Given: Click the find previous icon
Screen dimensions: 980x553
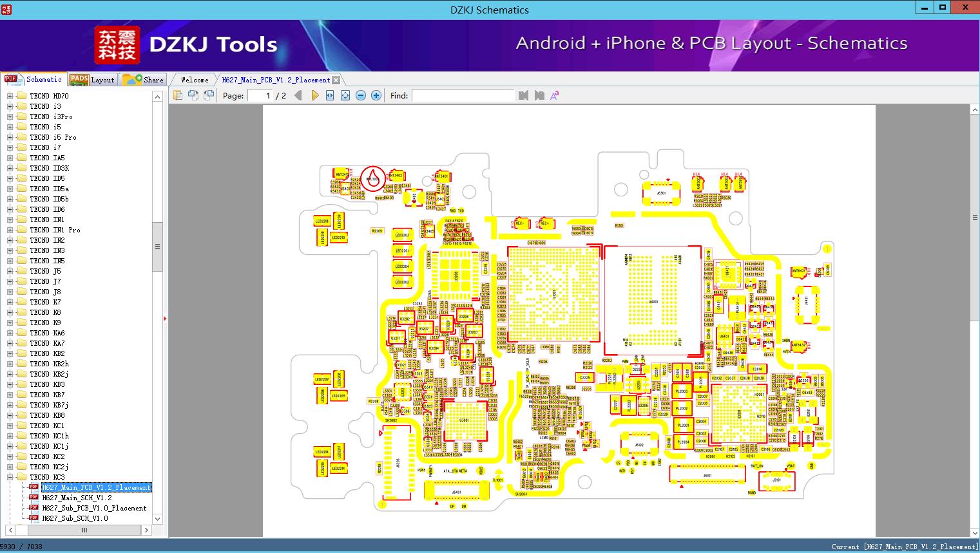Looking at the screenshot, I should click(523, 95).
